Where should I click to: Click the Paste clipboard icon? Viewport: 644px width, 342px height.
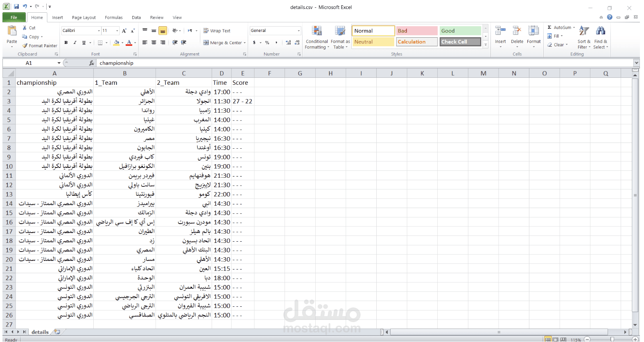click(12, 31)
